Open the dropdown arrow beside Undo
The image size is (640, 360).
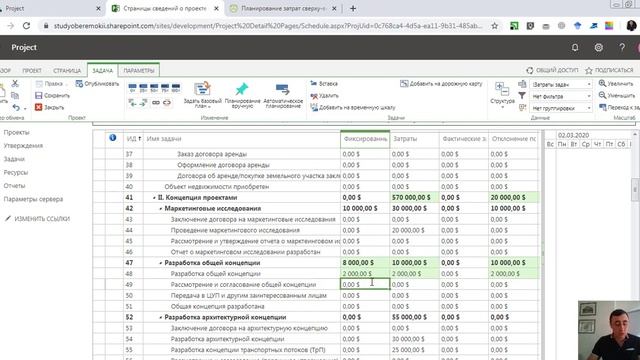[25, 109]
